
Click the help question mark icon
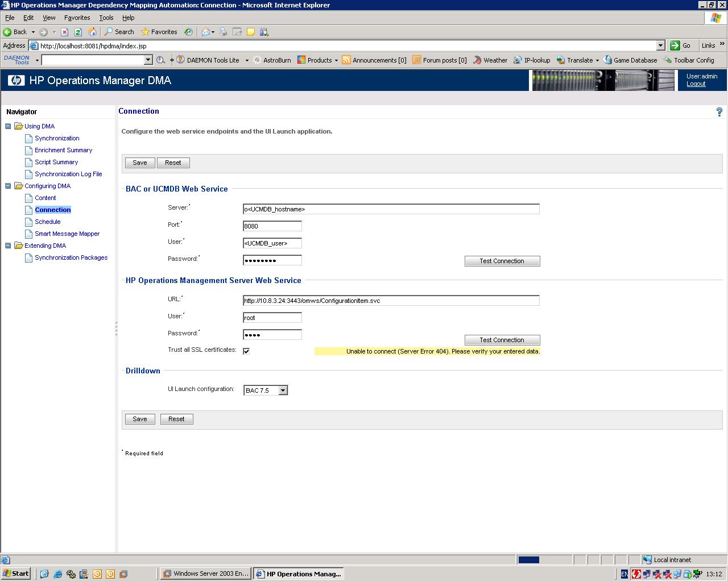pos(719,112)
